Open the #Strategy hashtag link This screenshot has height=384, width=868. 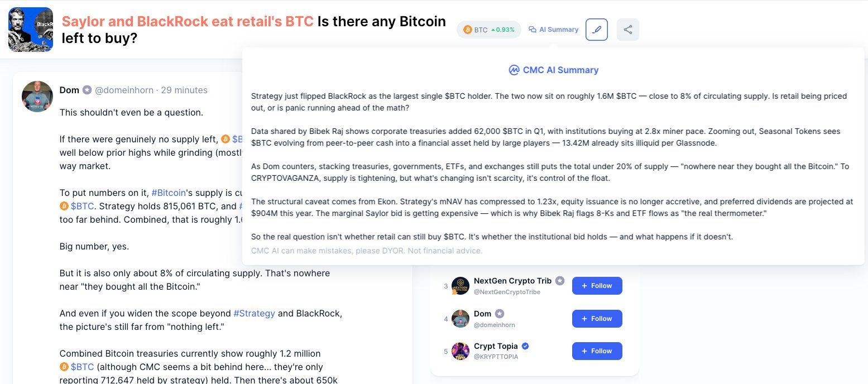[x=254, y=313]
